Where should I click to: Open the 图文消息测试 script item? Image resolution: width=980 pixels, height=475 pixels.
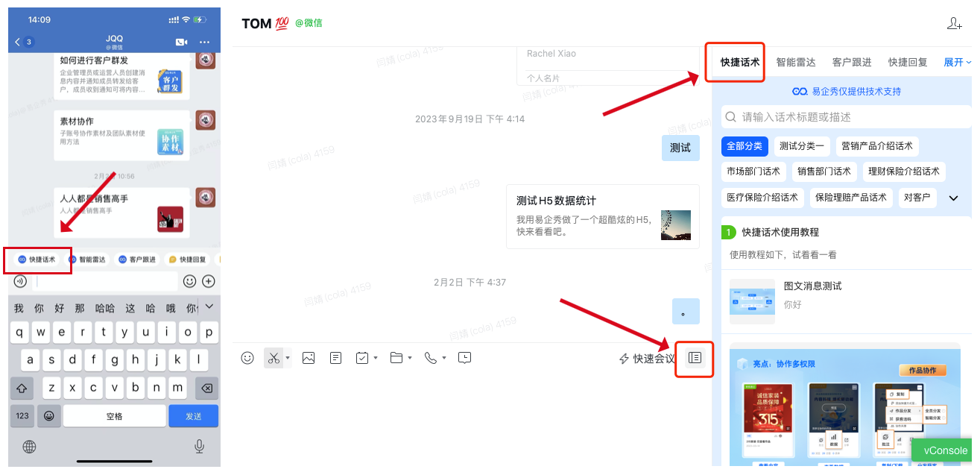point(847,300)
